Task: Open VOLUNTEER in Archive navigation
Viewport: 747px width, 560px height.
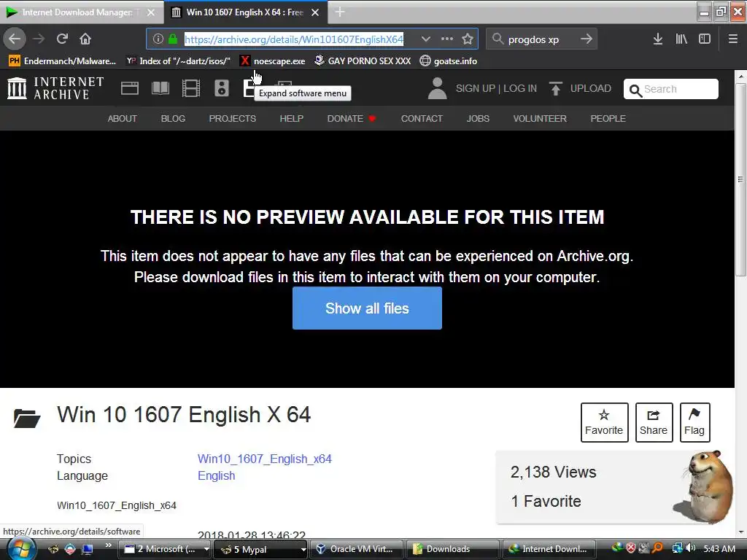Action: 540,119
